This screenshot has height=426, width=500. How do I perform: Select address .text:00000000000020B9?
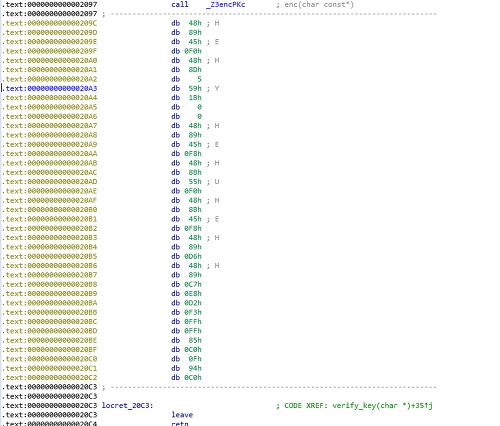[50, 294]
